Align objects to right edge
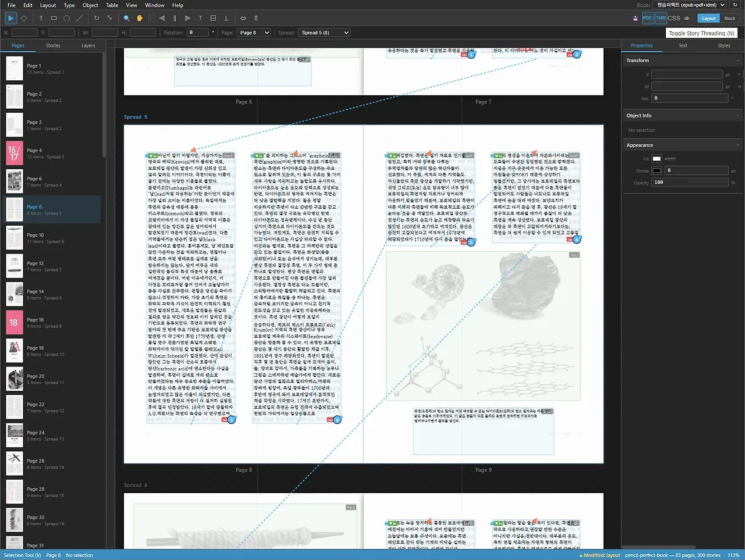The image size is (745, 560). tap(187, 18)
